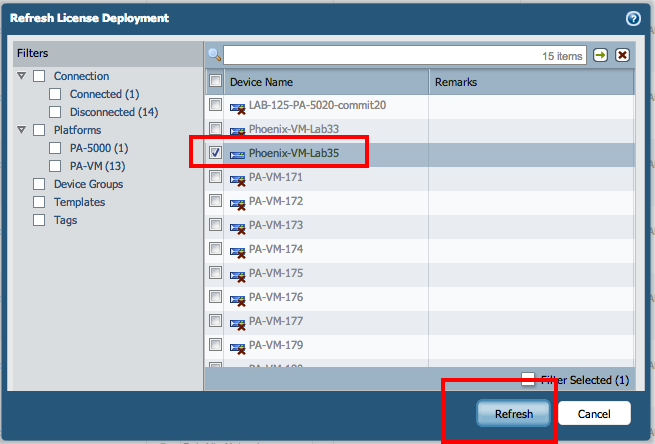
Task: Check the Tags filter checkbox
Action: tap(39, 220)
